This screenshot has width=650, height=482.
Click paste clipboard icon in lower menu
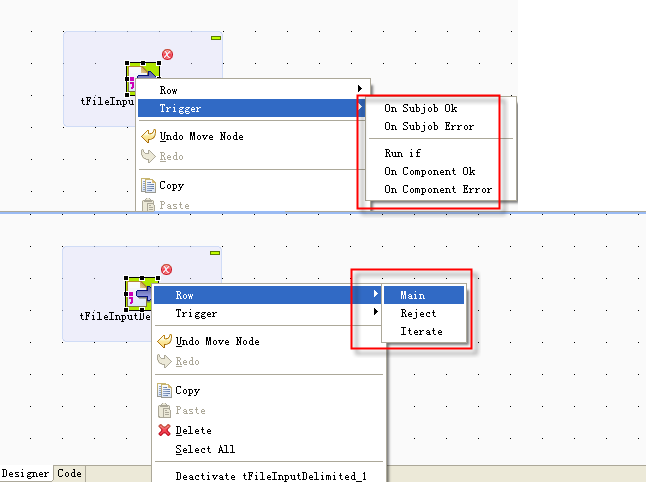(165, 410)
